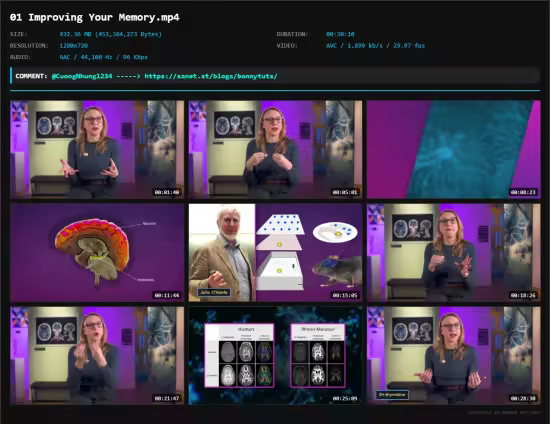Select the thumbnail at timestamp 00:18:26
550x424 pixels.
pyautogui.click(x=454, y=253)
